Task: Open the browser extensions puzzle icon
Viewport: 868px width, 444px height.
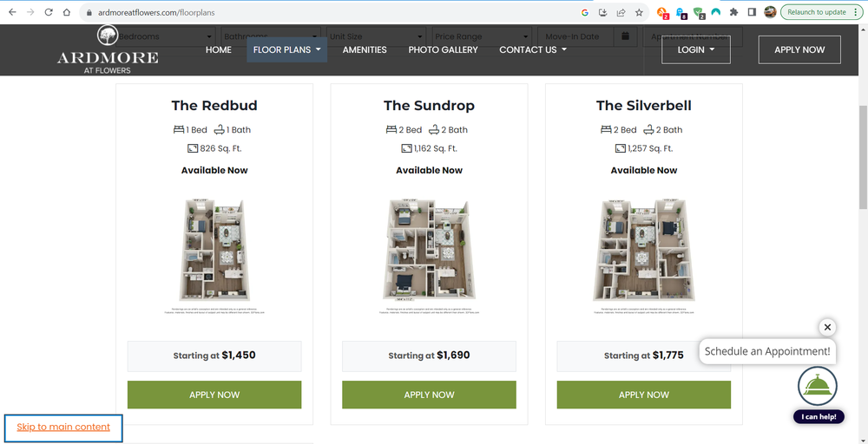Action: coord(734,13)
